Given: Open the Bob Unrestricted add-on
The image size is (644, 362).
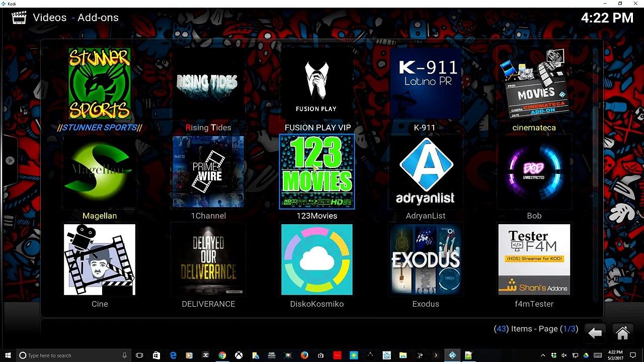Looking at the screenshot, I should [x=534, y=172].
